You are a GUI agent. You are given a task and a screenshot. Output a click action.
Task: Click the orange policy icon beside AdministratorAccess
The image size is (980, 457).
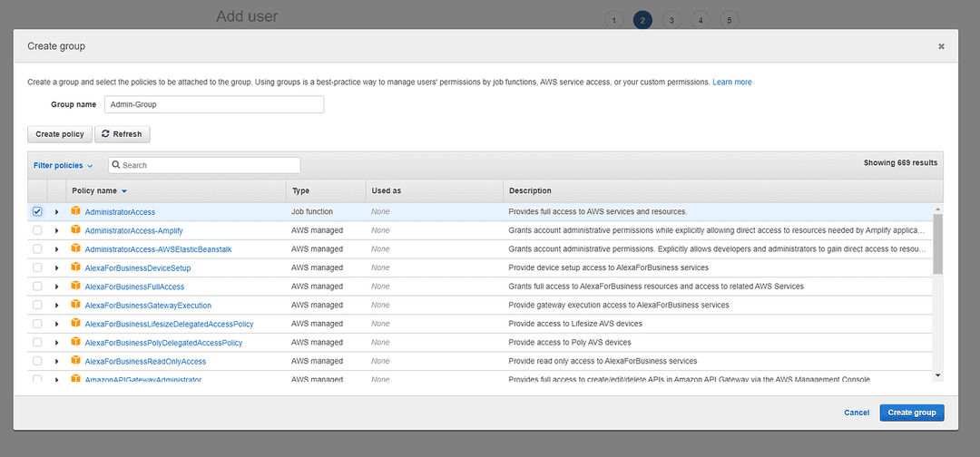[75, 211]
